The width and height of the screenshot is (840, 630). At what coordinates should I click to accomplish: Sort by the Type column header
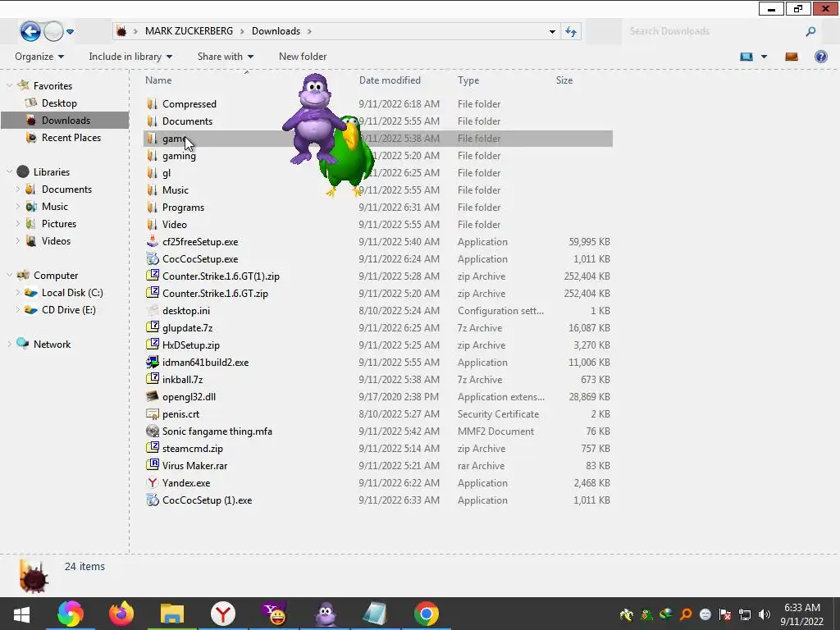[x=468, y=80]
